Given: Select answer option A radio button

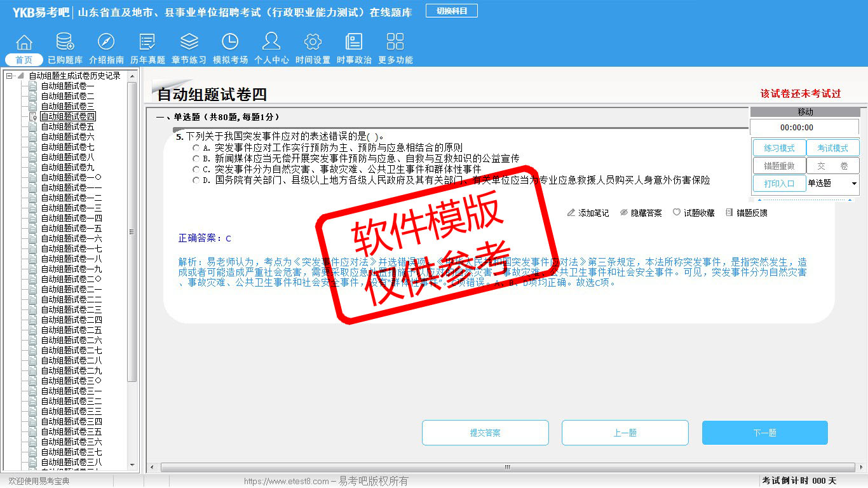Looking at the screenshot, I should (x=196, y=147).
